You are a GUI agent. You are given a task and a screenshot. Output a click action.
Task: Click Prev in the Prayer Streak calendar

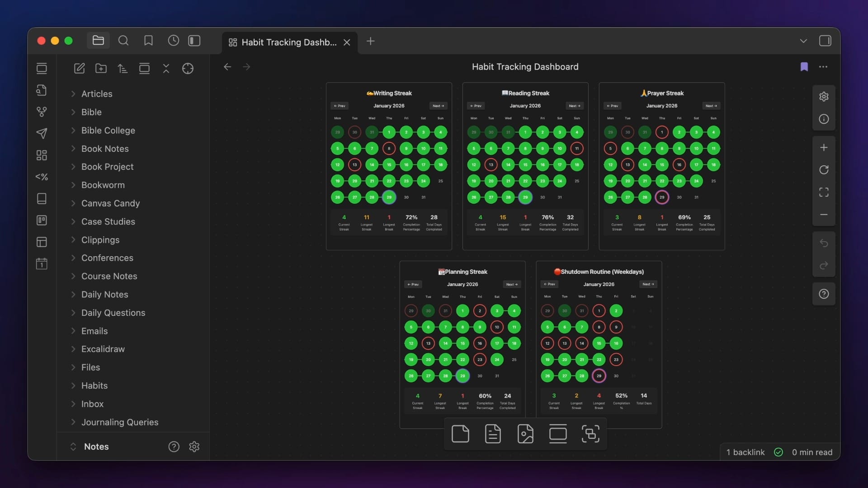612,106
